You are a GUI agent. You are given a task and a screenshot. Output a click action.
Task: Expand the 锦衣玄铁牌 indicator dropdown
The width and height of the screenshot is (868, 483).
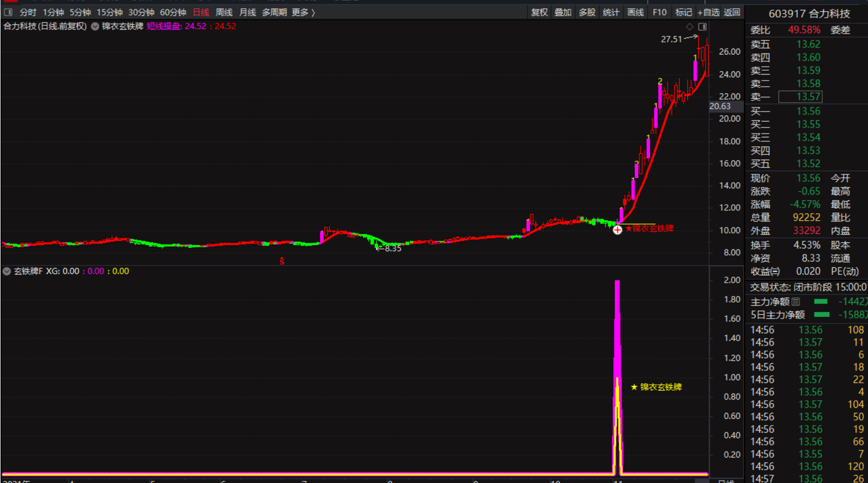(96, 26)
